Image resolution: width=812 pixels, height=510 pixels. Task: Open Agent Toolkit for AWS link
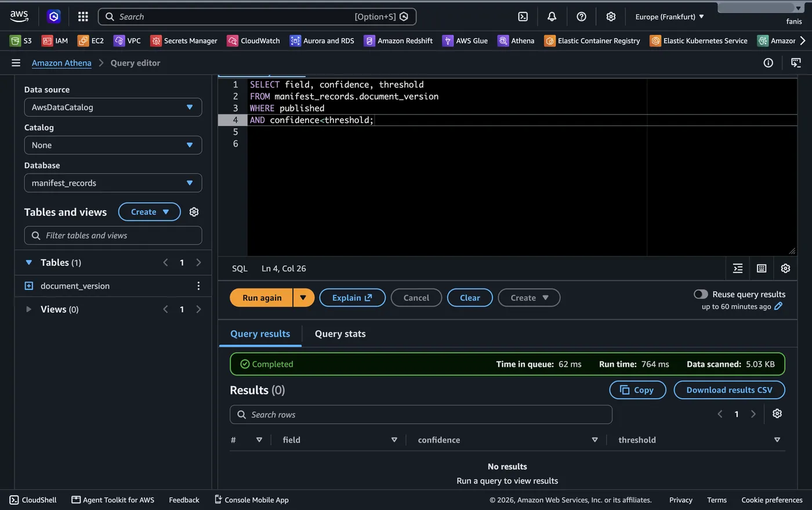tap(113, 500)
